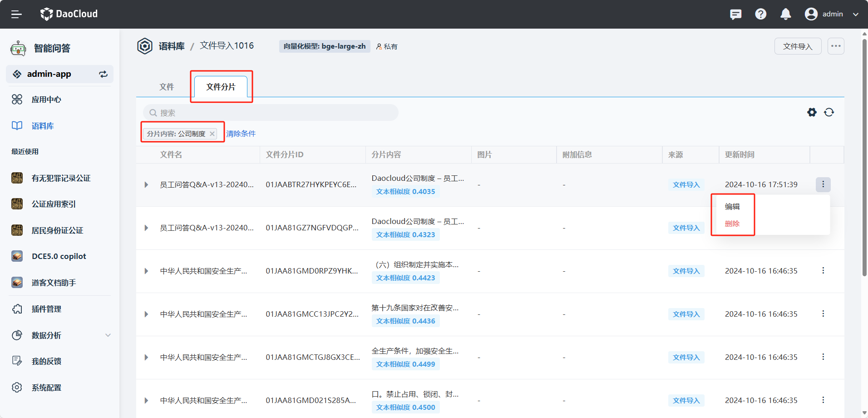Click the page vertical scrollbar
868x418 pixels.
tap(864, 154)
